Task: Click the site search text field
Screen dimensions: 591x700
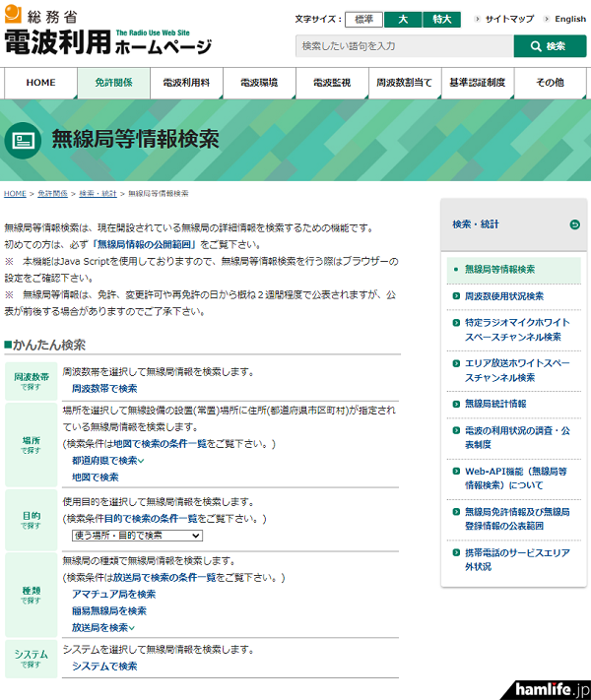Action: [x=404, y=46]
